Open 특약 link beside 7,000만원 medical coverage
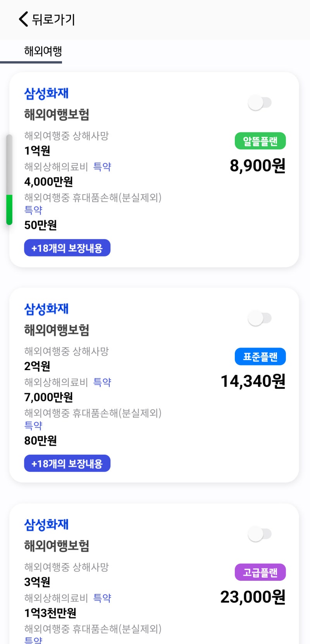 pos(102,382)
